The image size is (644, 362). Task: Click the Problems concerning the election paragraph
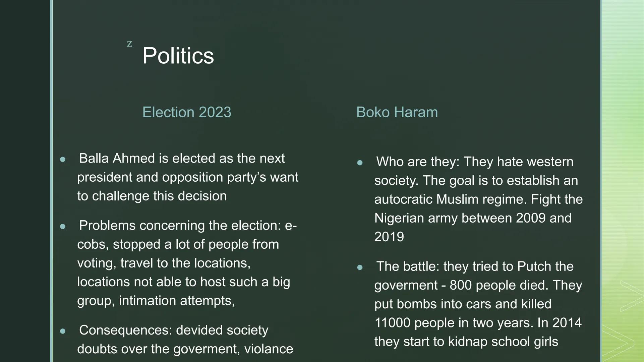pos(187,263)
